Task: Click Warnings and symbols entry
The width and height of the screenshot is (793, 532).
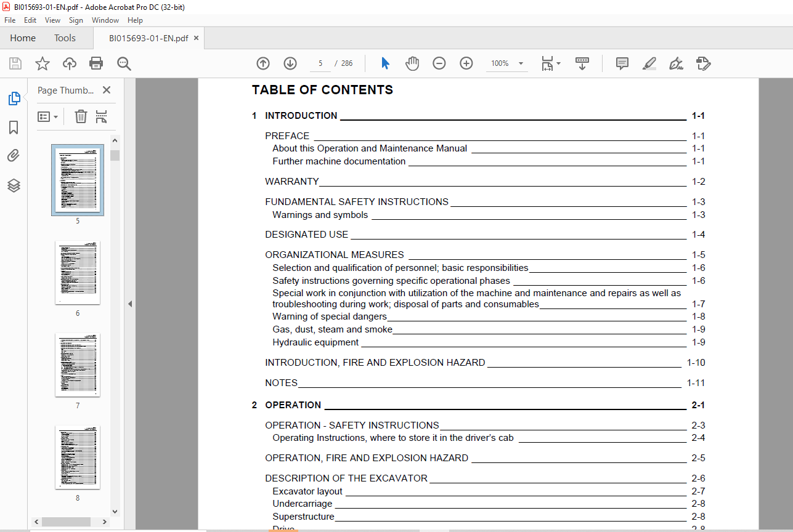Action: click(x=489, y=215)
